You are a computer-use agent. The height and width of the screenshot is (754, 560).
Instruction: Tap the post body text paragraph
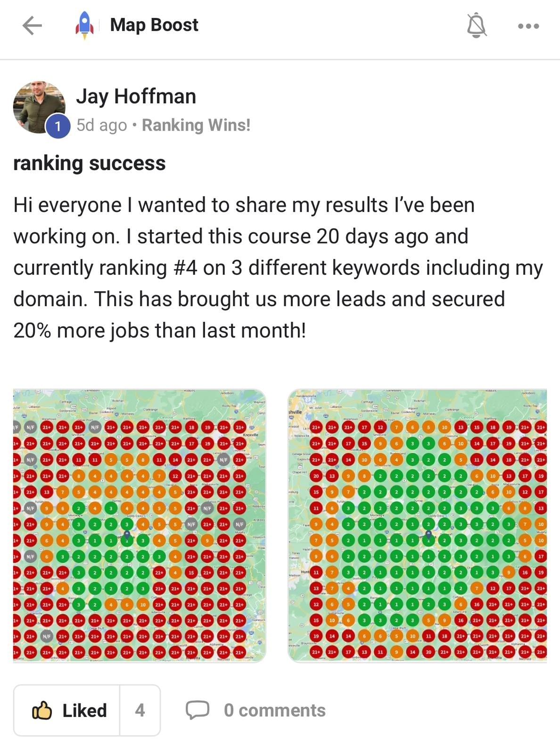[278, 267]
